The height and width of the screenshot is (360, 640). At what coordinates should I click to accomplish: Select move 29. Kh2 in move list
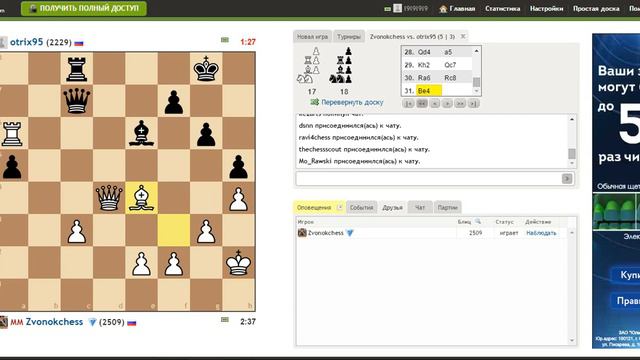424,65
